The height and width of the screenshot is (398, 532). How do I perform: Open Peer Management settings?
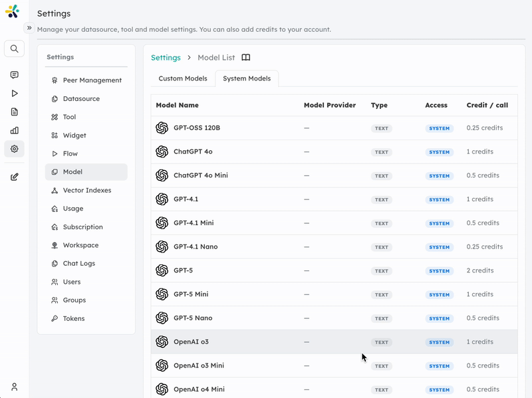[92, 80]
